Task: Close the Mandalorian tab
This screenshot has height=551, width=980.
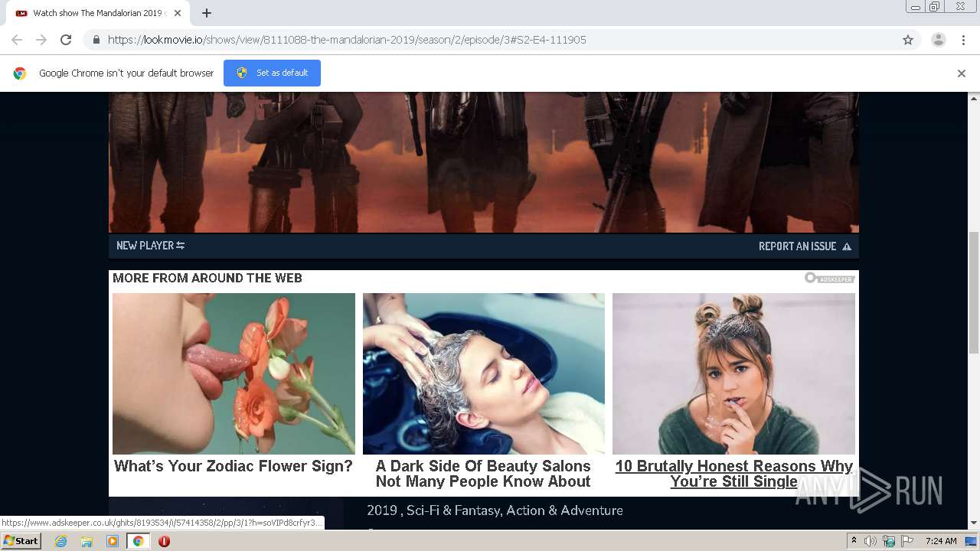Action: (178, 13)
